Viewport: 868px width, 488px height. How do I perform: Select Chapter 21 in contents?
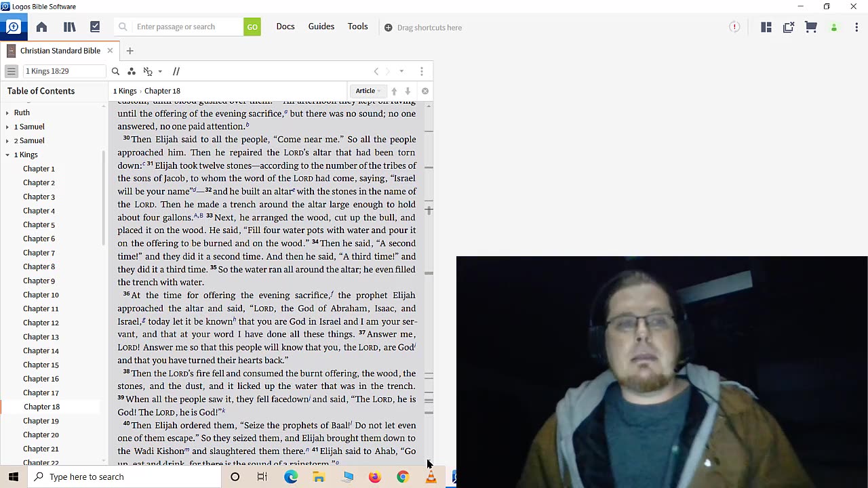click(x=41, y=449)
